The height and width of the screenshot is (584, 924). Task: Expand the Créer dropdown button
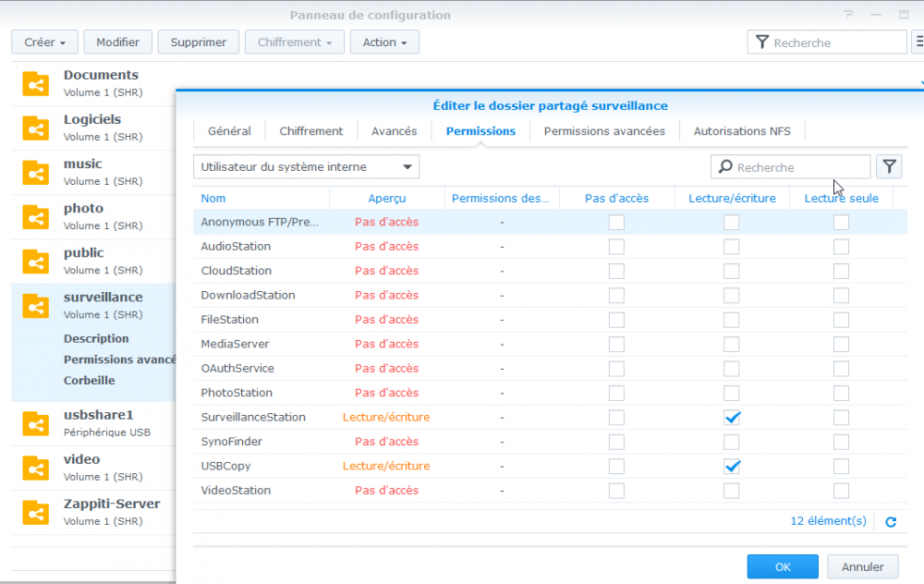click(44, 43)
